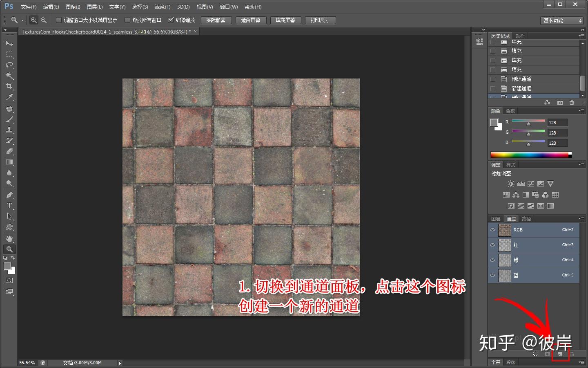
Task: Click the 实际像素 button
Action: click(x=216, y=20)
